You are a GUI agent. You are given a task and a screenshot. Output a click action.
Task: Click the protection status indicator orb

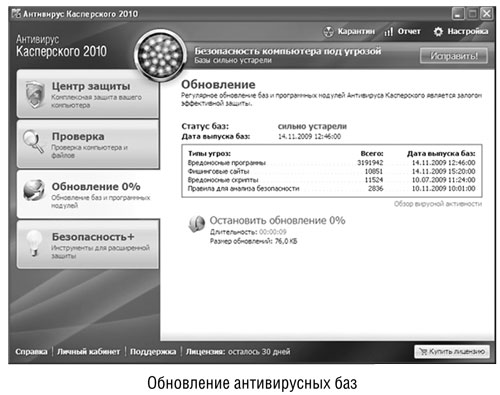click(x=161, y=55)
